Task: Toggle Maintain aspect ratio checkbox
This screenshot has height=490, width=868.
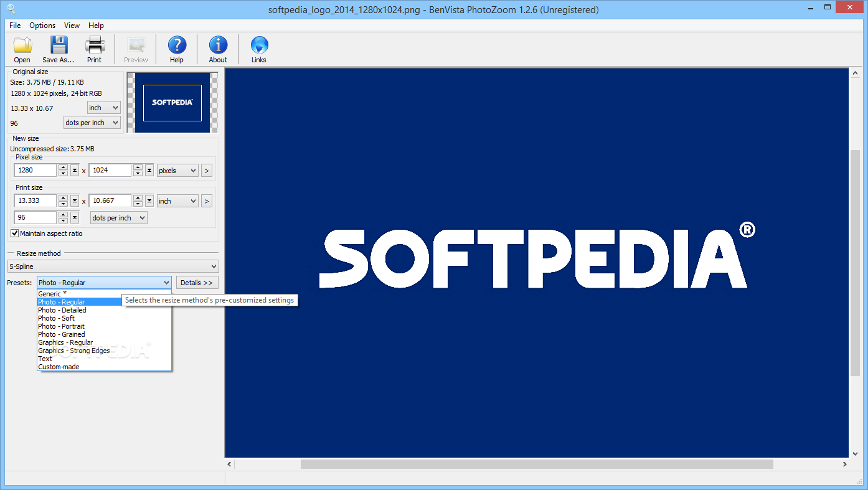Action: click(x=15, y=233)
